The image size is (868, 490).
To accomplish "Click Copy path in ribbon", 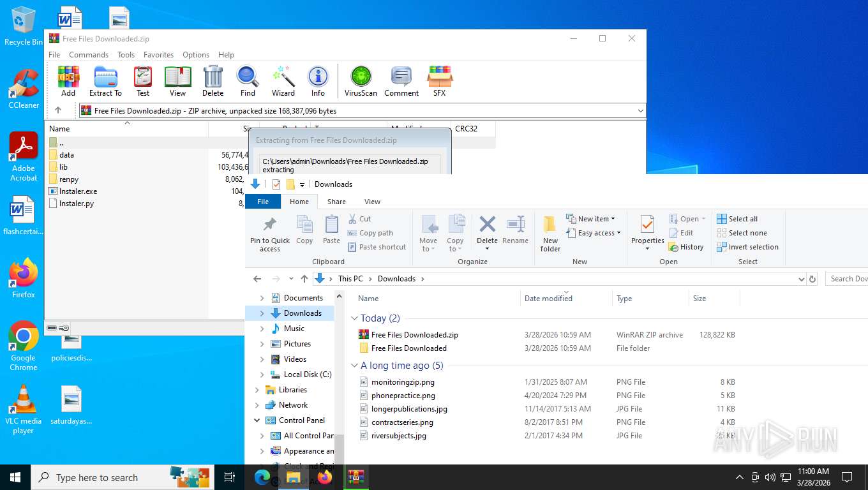I will (x=370, y=233).
